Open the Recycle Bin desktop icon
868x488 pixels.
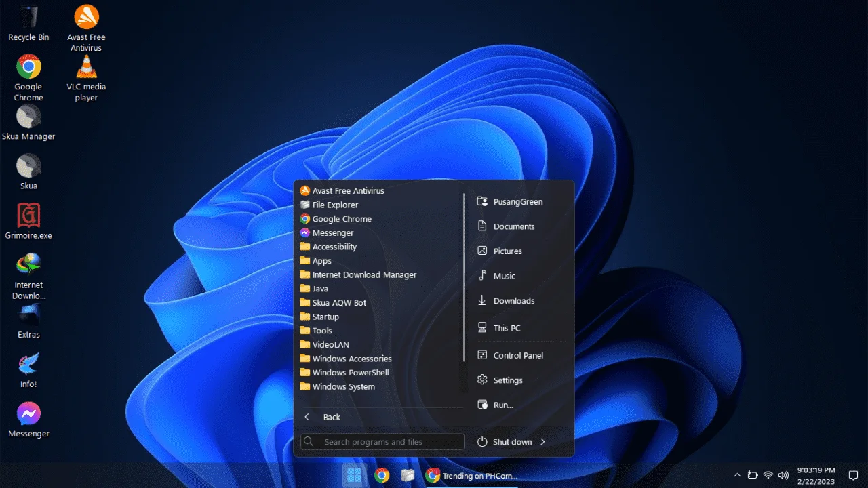(28, 23)
